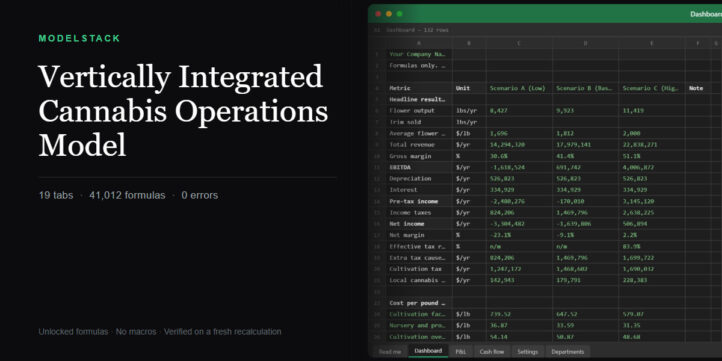Select the Gross margin row label
The image size is (722, 361).
419,156
